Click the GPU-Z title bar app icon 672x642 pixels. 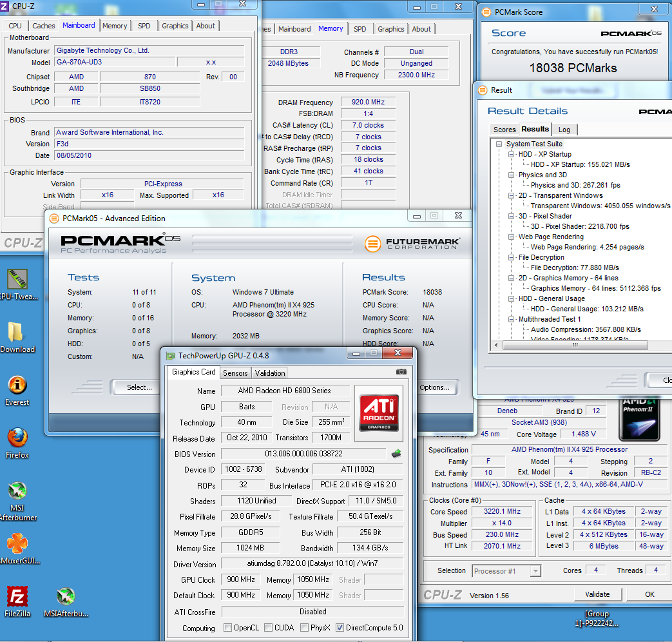click(171, 356)
